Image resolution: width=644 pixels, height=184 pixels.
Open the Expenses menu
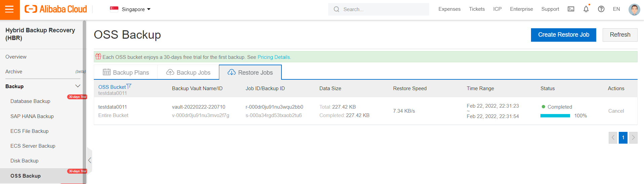point(449,9)
